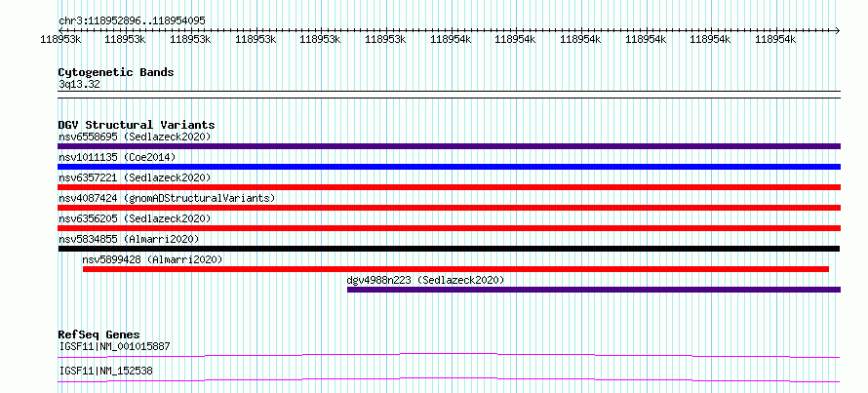Viewport: 868px width, 393px height.
Task: Open the RefSeq Genes track title
Action: [x=99, y=334]
